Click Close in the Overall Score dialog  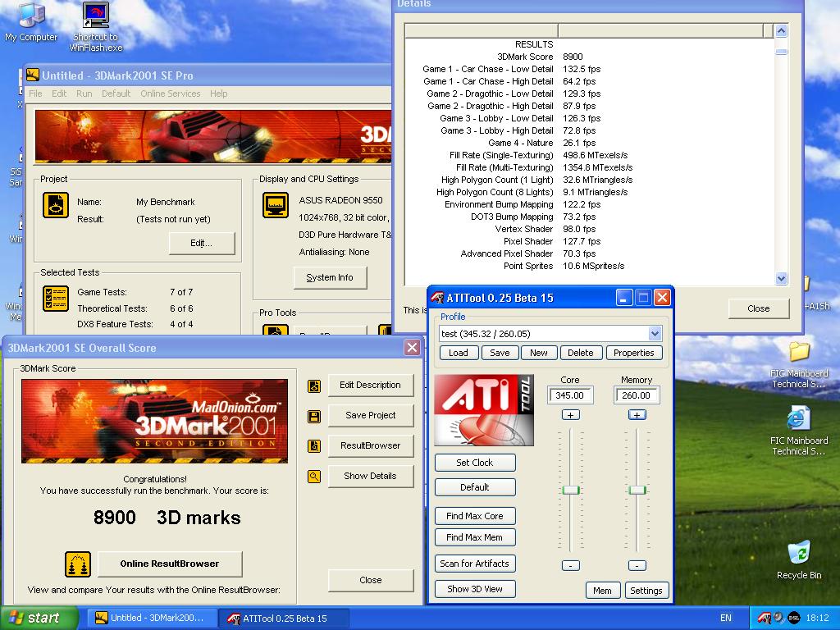(370, 580)
